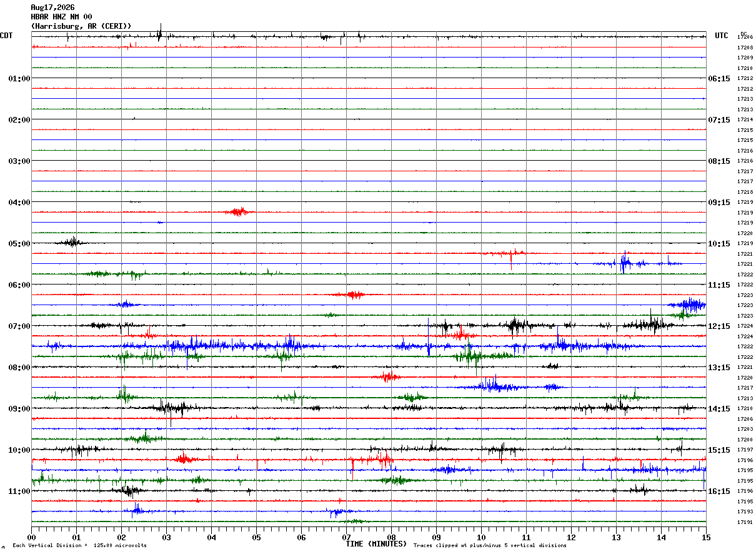
Task: Click the blue seismic event near minute 13
Action: 625,263
